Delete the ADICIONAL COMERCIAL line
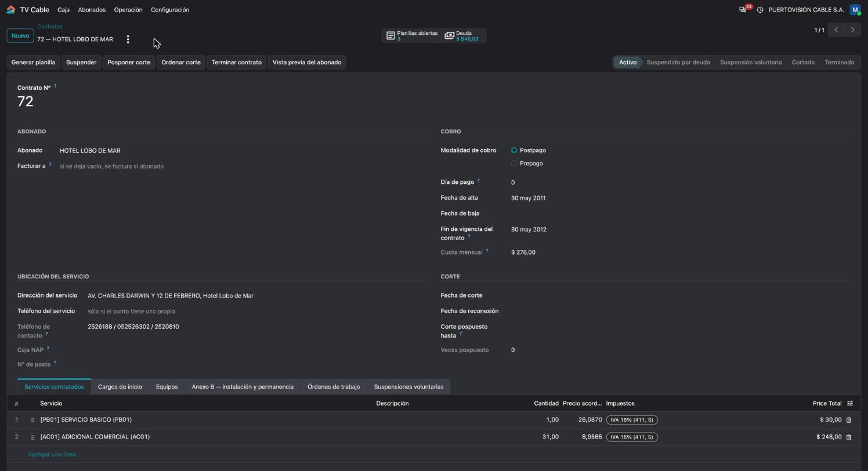Viewport: 868px width, 471px height. 849,437
